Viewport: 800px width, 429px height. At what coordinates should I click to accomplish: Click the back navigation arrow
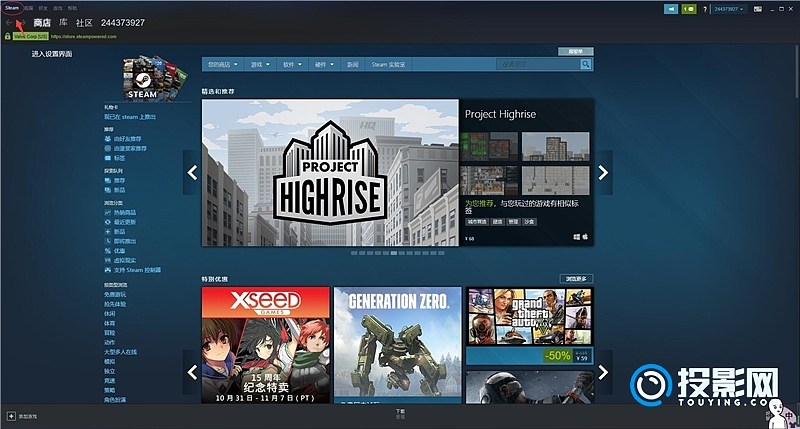[x=8, y=22]
